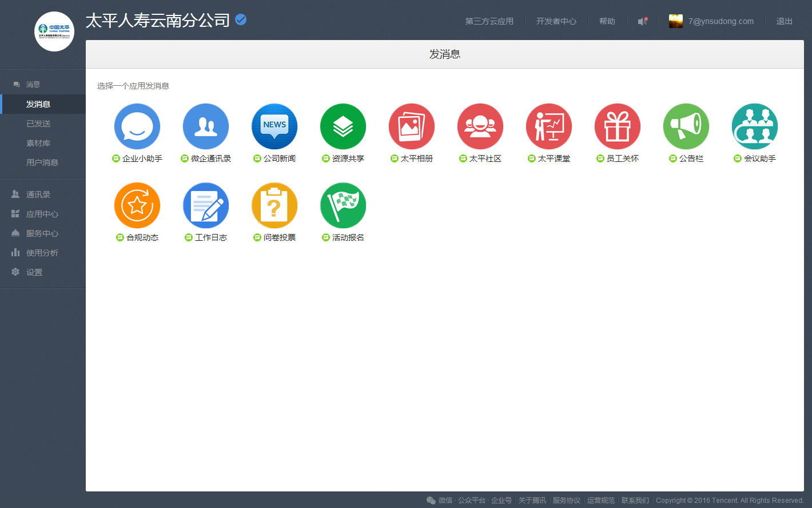Open the speaker notification icon
812x508 pixels.
click(x=643, y=21)
